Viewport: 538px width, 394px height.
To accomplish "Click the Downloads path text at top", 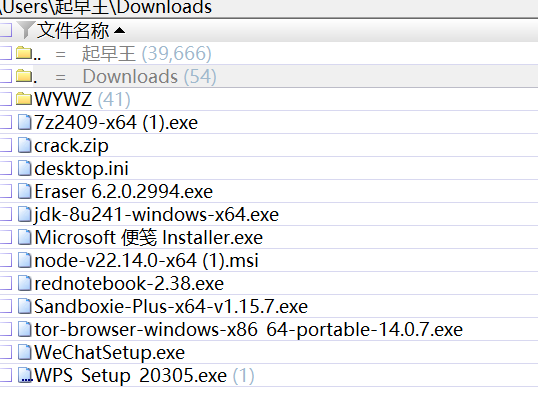I will [164, 8].
